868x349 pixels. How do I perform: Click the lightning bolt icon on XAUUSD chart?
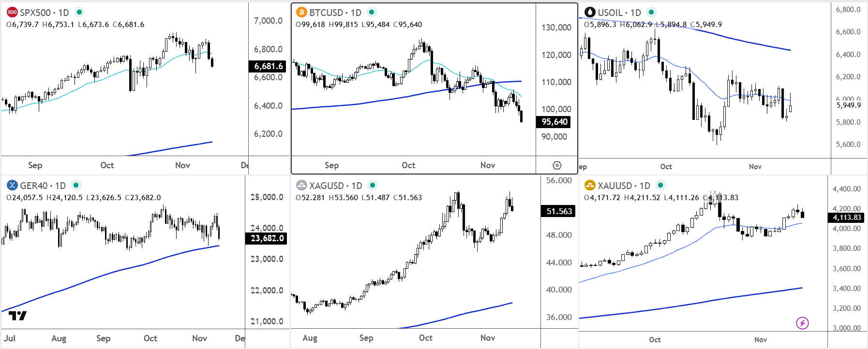point(803,322)
